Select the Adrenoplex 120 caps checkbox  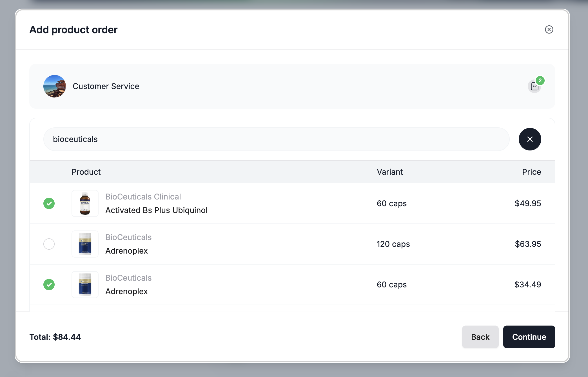pos(49,244)
